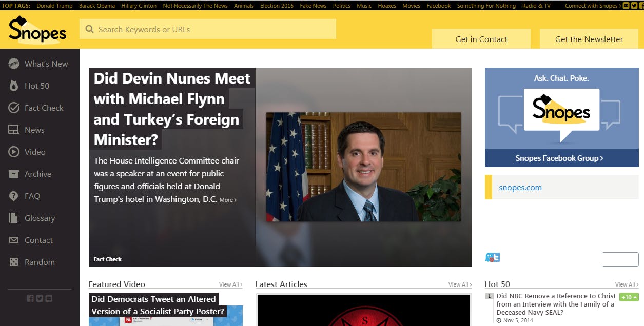Click the Latest Articles section heading

(x=281, y=284)
